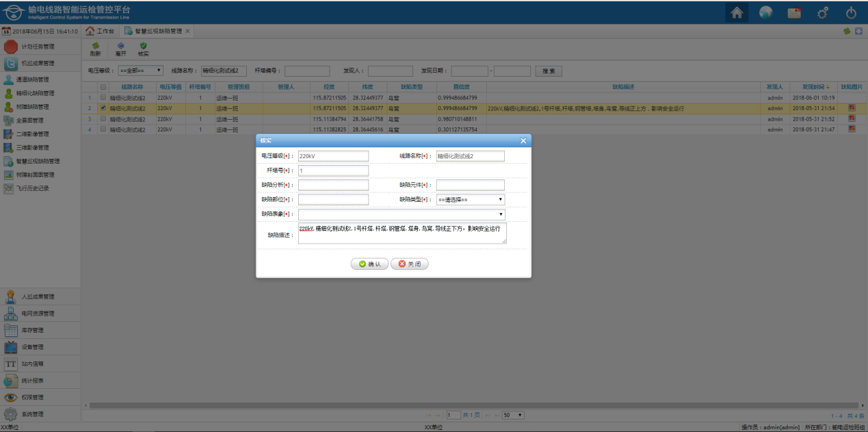Viewport: 868px width, 432px height.
Task: Open the settings gears icon in header
Action: tap(824, 13)
